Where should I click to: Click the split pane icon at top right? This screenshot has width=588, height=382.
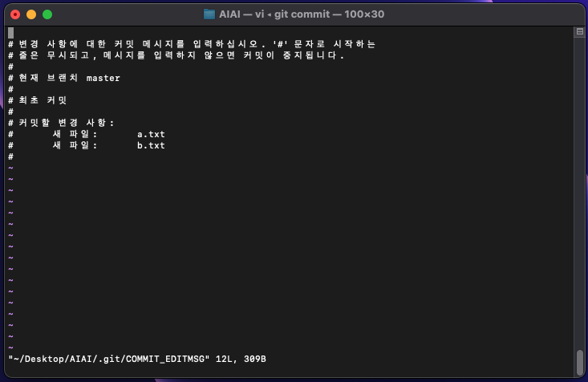point(580,32)
